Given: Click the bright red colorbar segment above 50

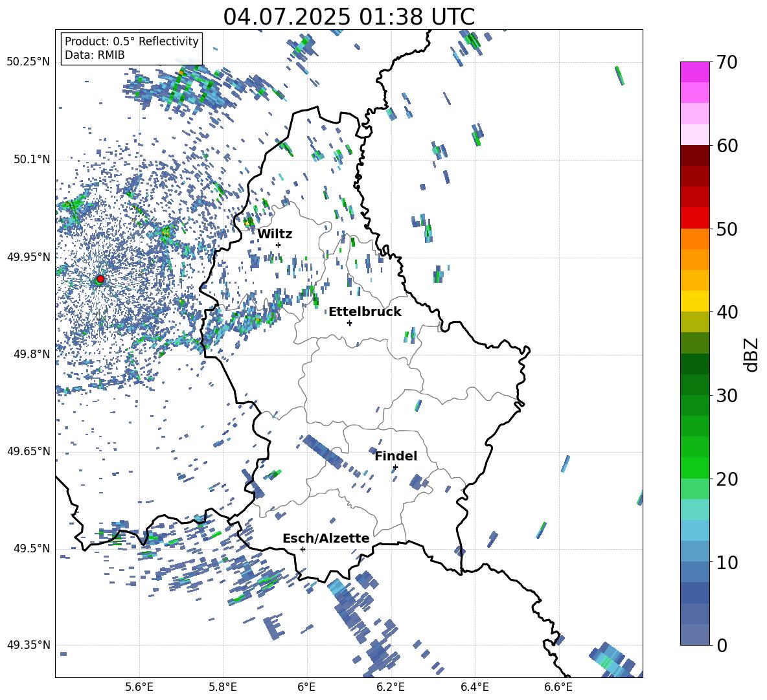Looking at the screenshot, I should click(694, 218).
